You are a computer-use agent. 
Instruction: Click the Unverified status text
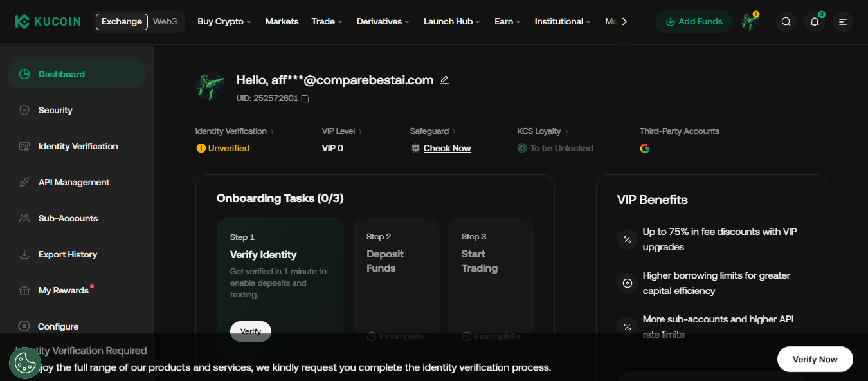[229, 148]
